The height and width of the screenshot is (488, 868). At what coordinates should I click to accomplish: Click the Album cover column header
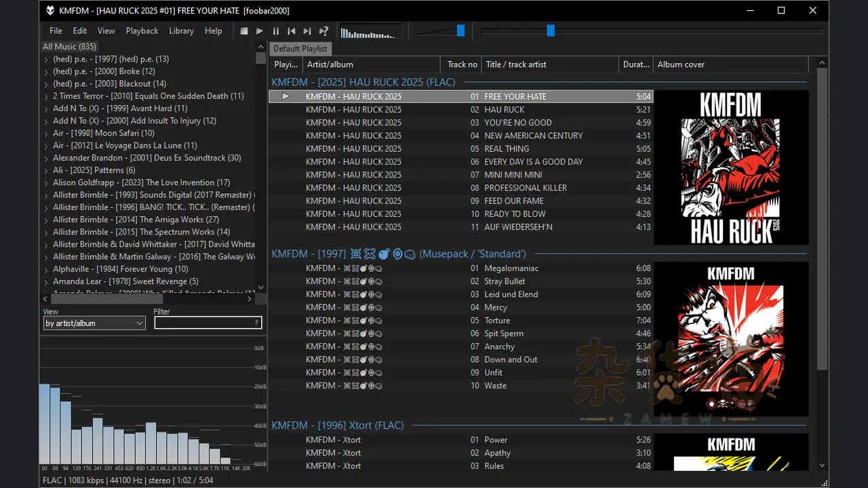pyautogui.click(x=730, y=64)
